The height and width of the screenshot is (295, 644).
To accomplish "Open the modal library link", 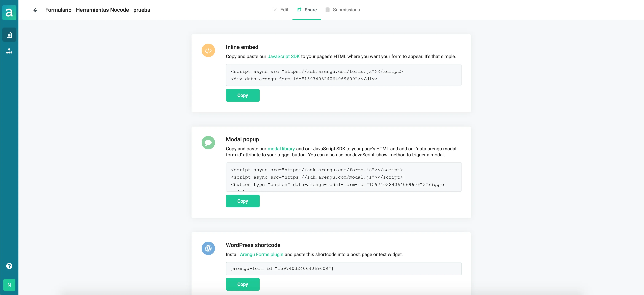I will 281,149.
